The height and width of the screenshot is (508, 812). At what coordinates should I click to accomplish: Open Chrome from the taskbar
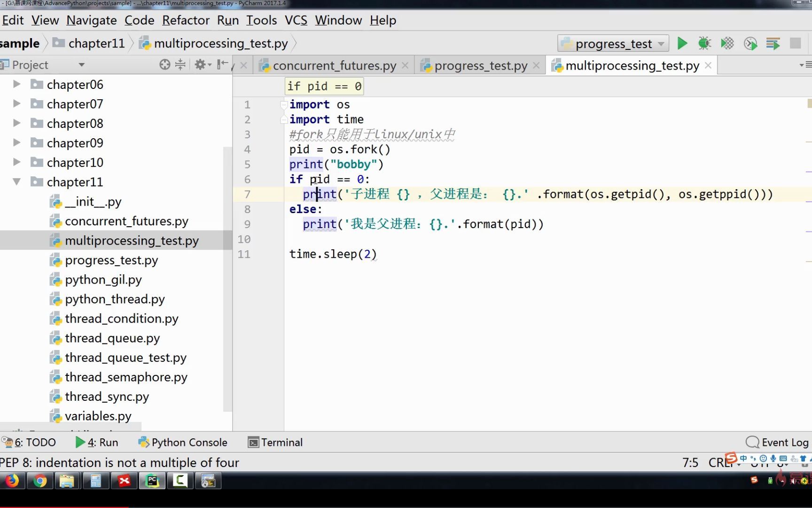[x=40, y=481]
